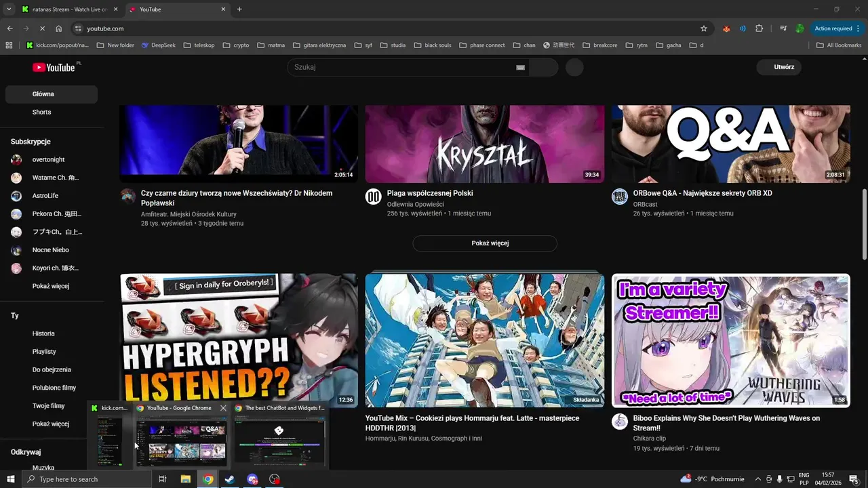
Task: Open the media control icon in Chrome toolbar
Action: point(783,28)
